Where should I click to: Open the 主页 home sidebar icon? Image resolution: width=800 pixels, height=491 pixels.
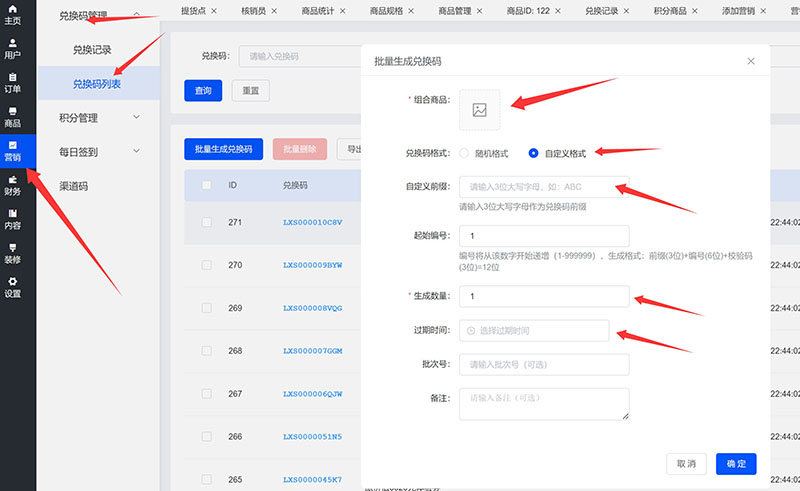(13, 14)
